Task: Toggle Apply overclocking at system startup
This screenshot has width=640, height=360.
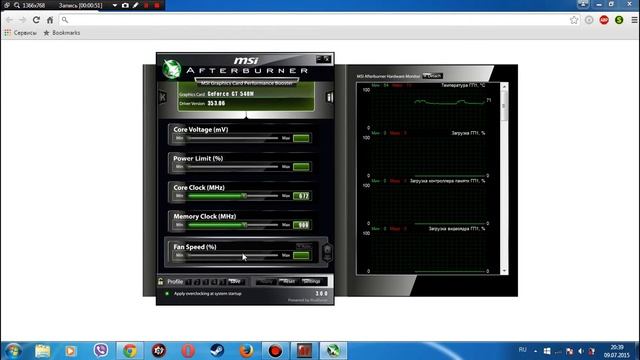Action: tap(167, 293)
